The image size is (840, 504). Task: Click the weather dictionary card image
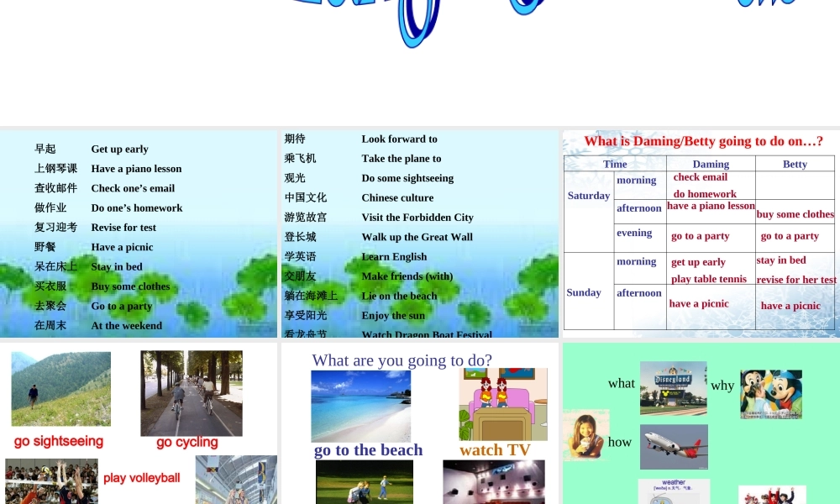[674, 491]
